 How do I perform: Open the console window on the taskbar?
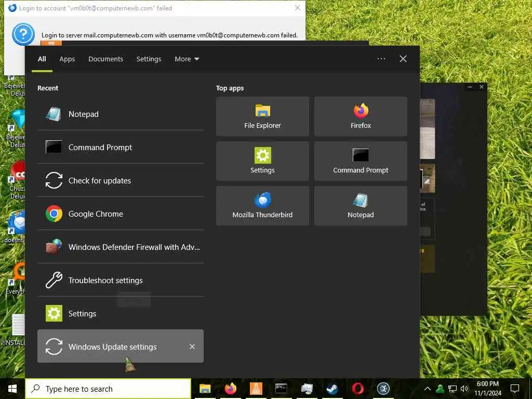pyautogui.click(x=281, y=389)
